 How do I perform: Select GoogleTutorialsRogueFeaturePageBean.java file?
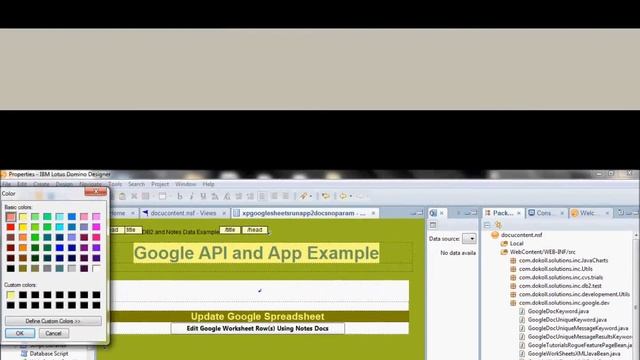580,345
